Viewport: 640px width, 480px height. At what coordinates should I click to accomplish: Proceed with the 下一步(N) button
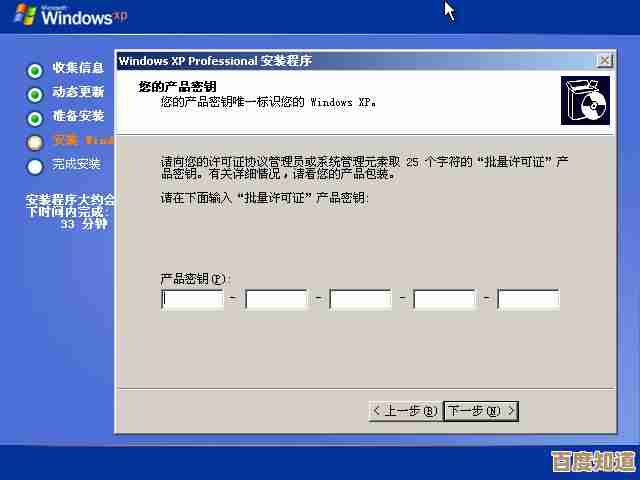(x=481, y=411)
